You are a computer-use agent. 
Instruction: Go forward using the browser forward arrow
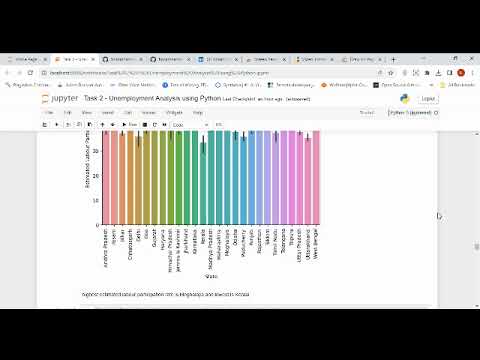pos(19,73)
